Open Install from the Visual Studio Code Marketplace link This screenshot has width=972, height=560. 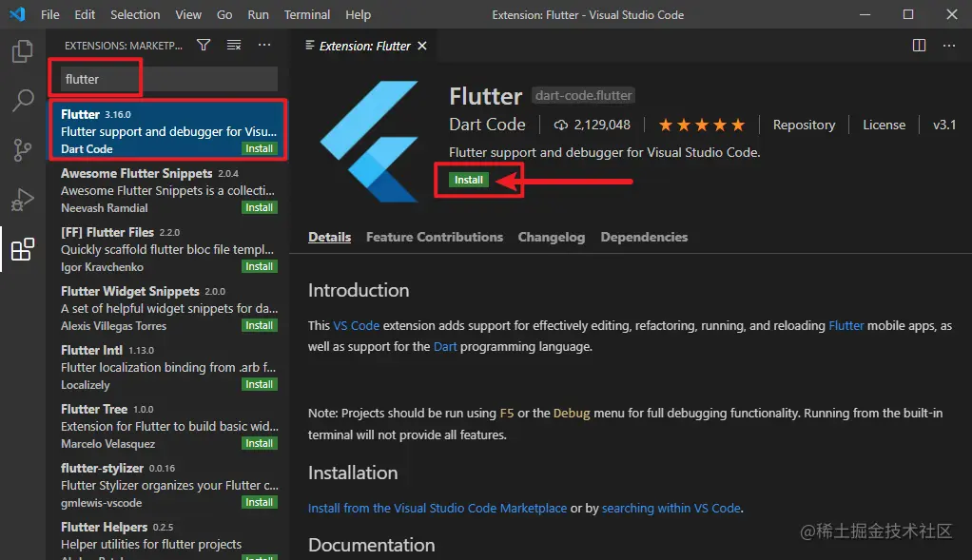(437, 509)
